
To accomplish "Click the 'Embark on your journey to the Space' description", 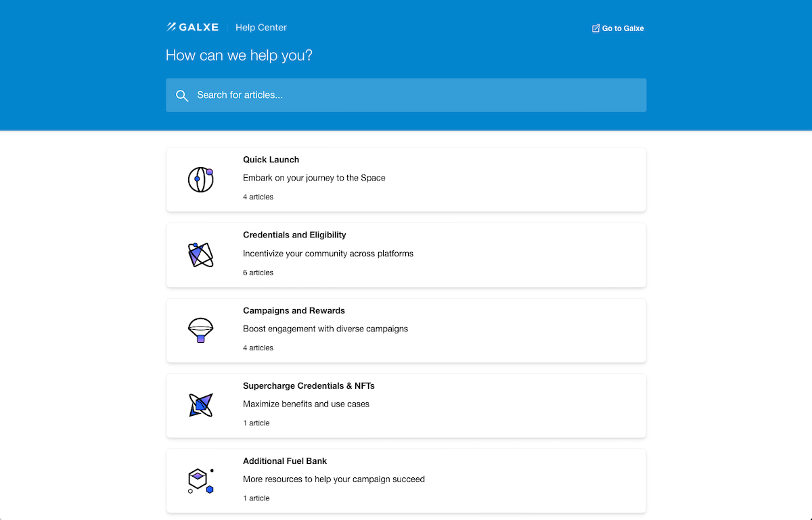I will point(314,178).
